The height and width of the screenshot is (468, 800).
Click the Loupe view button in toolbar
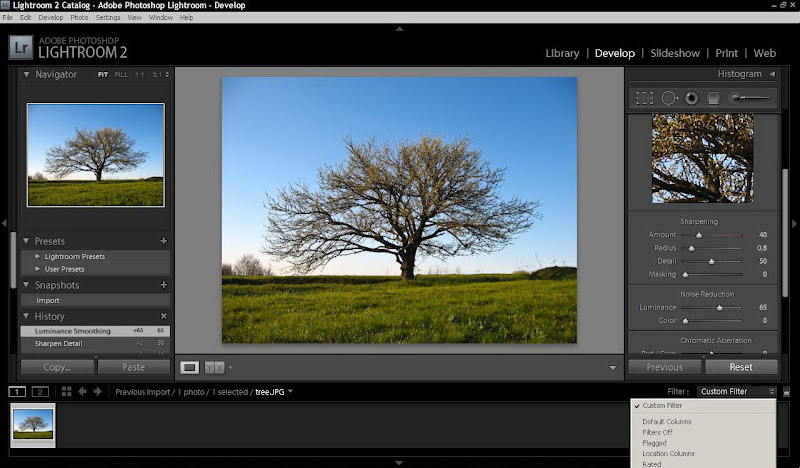pyautogui.click(x=189, y=367)
